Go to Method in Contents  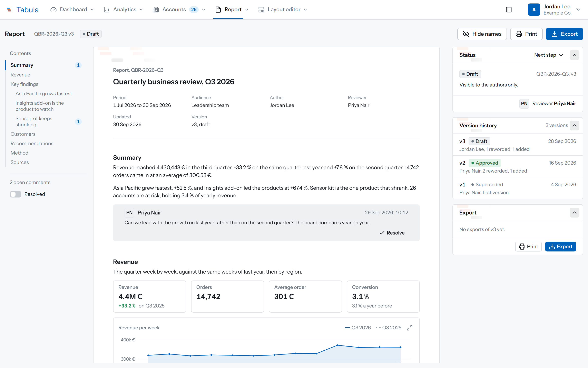(x=19, y=153)
